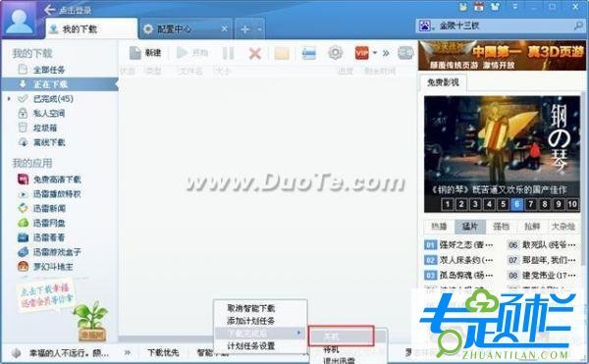Click the red X delete task icon
Image resolution: width=589 pixels, height=364 pixels.
pos(255,53)
